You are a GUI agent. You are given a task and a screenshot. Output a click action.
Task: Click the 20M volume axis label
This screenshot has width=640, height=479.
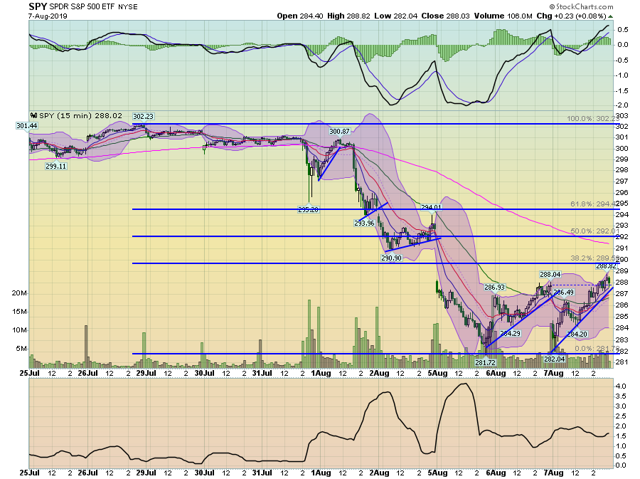coord(19,293)
